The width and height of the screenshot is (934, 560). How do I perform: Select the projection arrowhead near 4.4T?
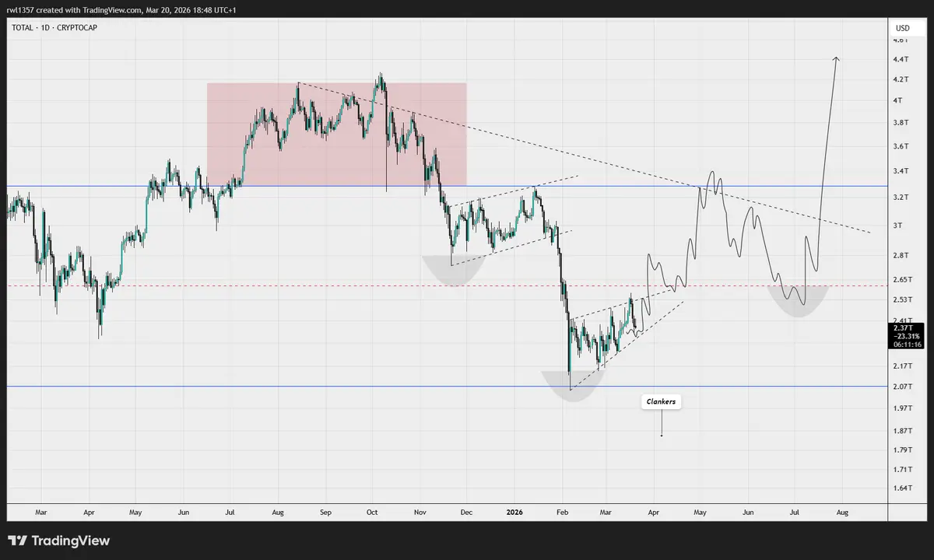(x=836, y=60)
